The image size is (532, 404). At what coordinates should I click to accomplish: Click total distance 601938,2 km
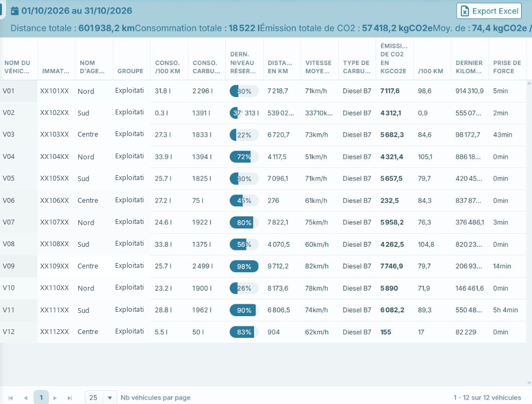click(x=106, y=28)
